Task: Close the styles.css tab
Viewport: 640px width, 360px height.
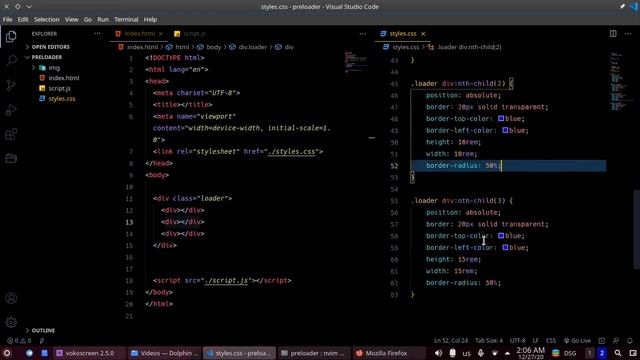Action: 423,33
